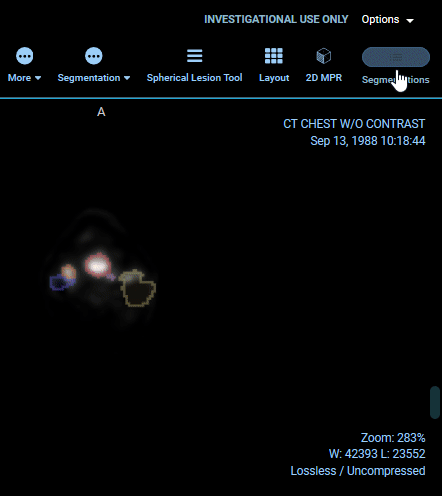Click the Segmentation ellipsis circle icon
The width and height of the screenshot is (442, 496).
point(94,56)
